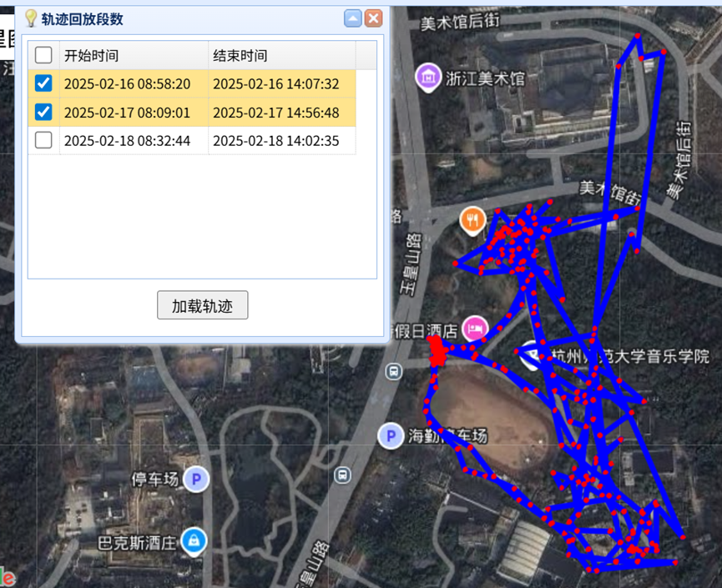Collapse the 轨迹回放段数 dialog with arrow button
This screenshot has width=722, height=588.
pos(353,18)
